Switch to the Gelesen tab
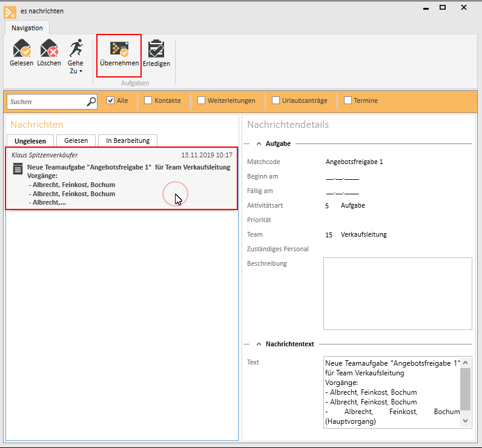Image resolution: width=482 pixels, height=448 pixels. [x=76, y=140]
